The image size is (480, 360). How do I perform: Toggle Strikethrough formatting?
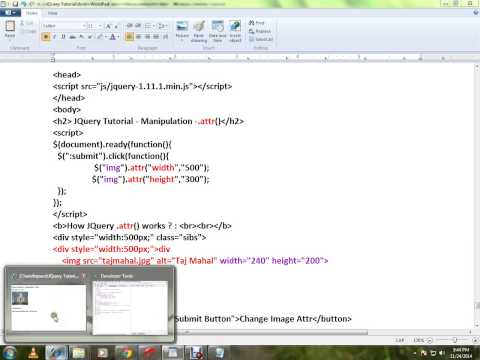pos(72,37)
